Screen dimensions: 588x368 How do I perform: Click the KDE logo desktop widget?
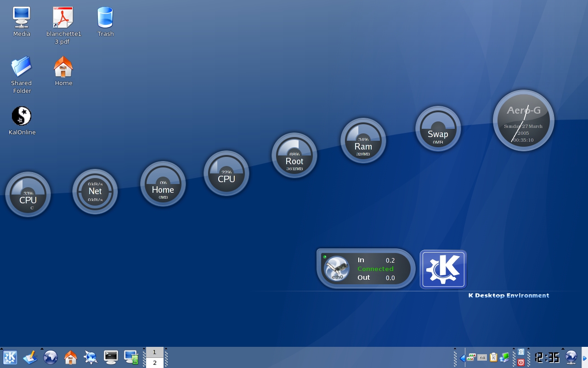(443, 270)
